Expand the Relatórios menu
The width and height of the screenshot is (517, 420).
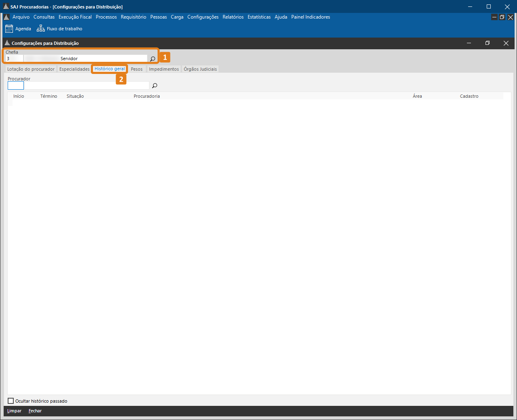233,17
